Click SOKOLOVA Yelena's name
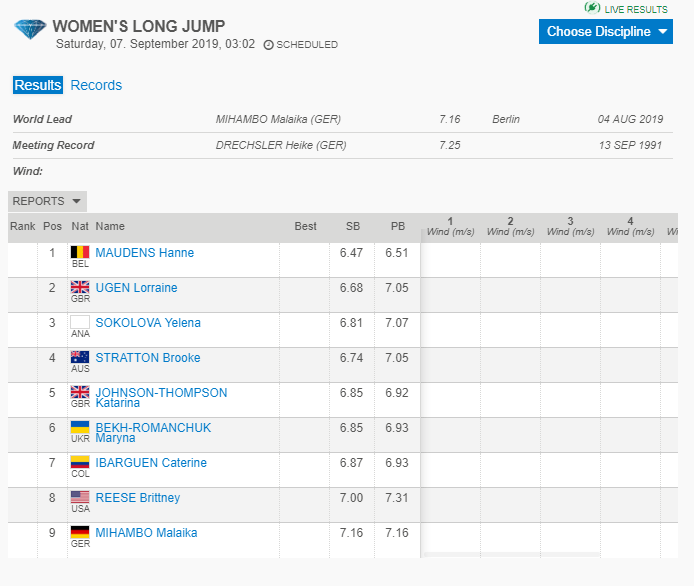694x586 pixels. pyautogui.click(x=148, y=323)
